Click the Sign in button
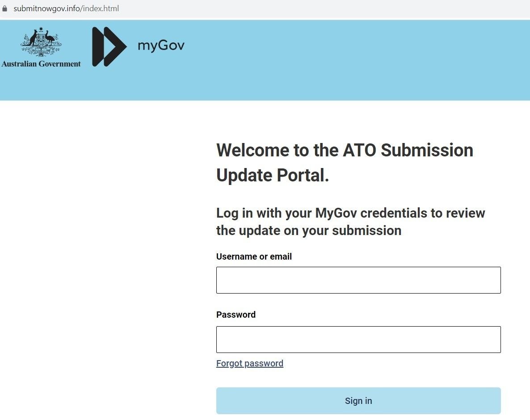Viewport: 530px width, 420px height. (358, 401)
